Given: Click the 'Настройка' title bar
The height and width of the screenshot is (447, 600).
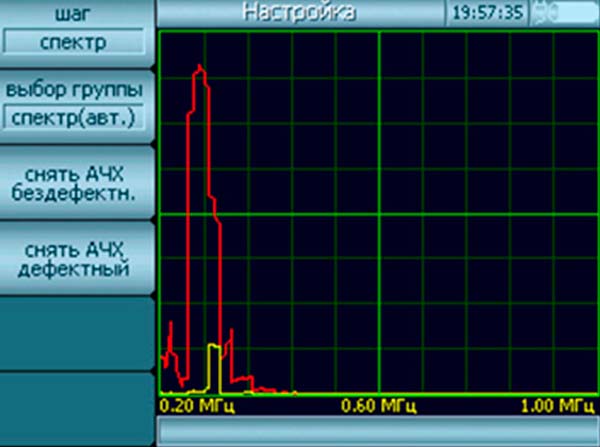Looking at the screenshot, I should coord(298,13).
